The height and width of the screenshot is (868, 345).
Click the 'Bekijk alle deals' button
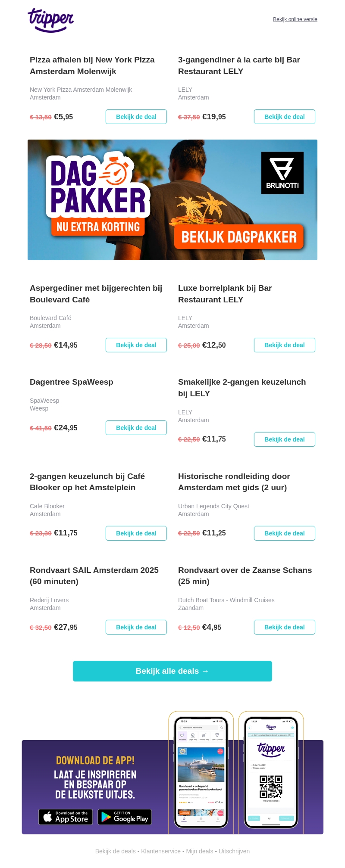click(x=172, y=671)
